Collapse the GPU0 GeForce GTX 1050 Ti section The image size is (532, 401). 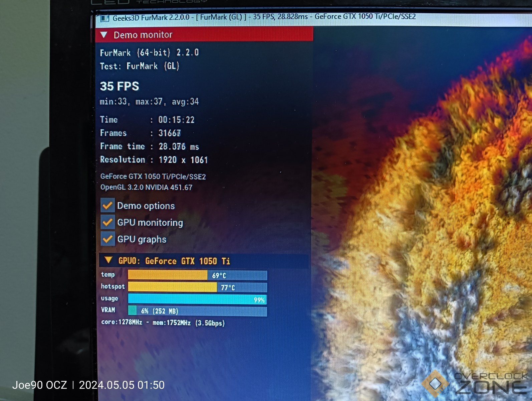pos(108,260)
